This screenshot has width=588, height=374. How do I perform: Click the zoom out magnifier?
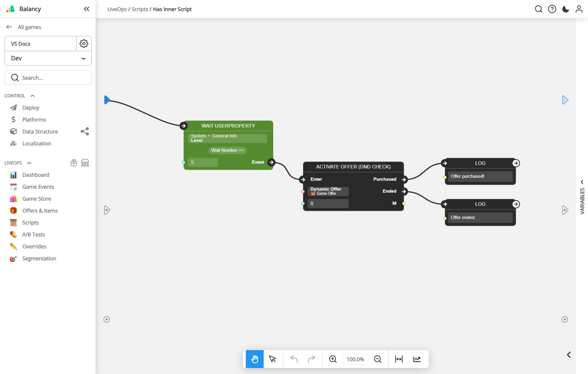(x=378, y=359)
